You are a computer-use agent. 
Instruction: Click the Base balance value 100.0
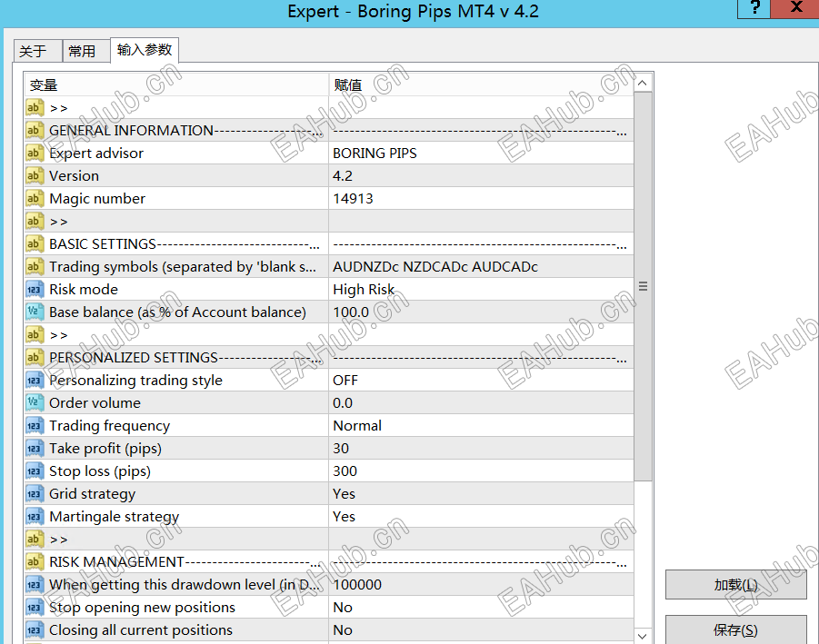click(481, 312)
